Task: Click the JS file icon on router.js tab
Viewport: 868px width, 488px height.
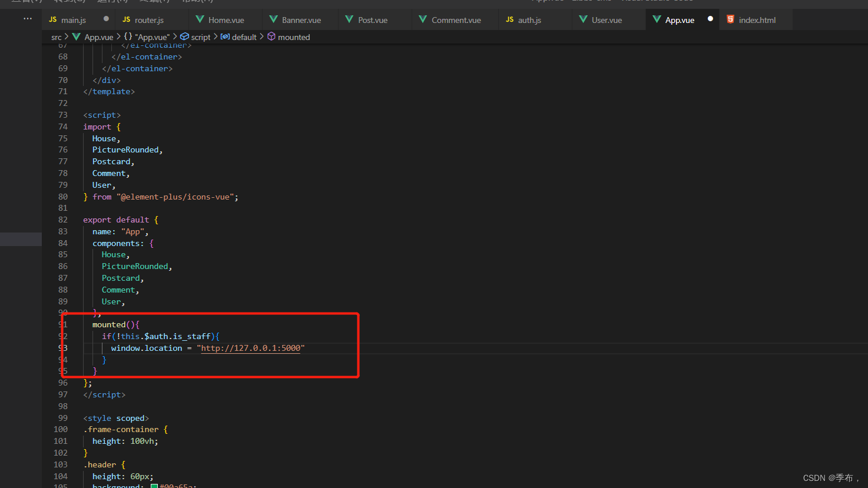Action: 126,19
